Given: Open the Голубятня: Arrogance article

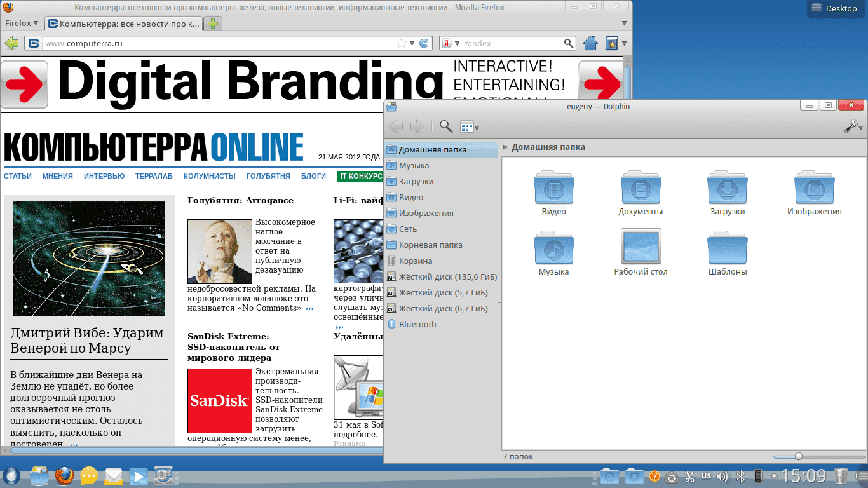Looking at the screenshot, I should click(x=240, y=200).
